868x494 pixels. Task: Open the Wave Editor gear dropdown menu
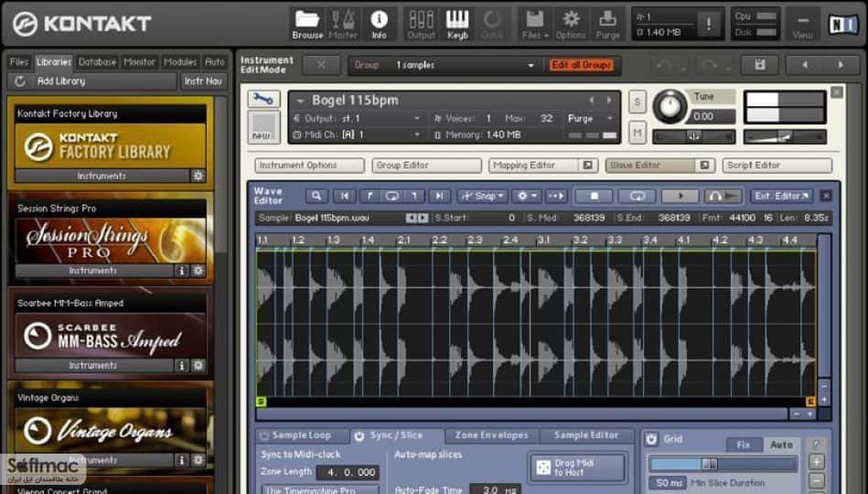pos(527,196)
